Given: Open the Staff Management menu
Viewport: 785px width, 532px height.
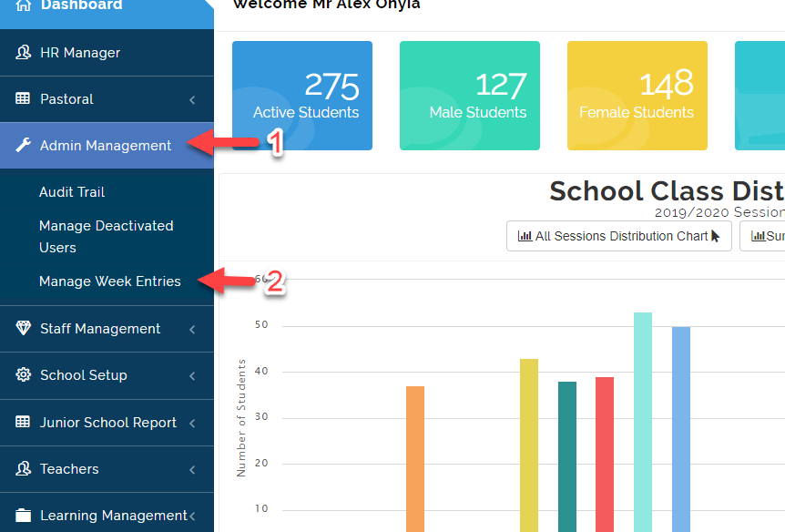Looking at the screenshot, I should 107,329.
